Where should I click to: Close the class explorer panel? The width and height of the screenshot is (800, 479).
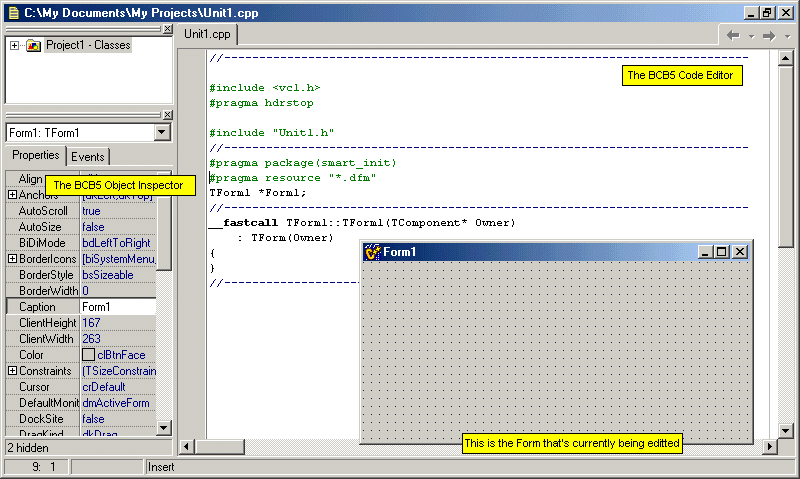pos(167,30)
